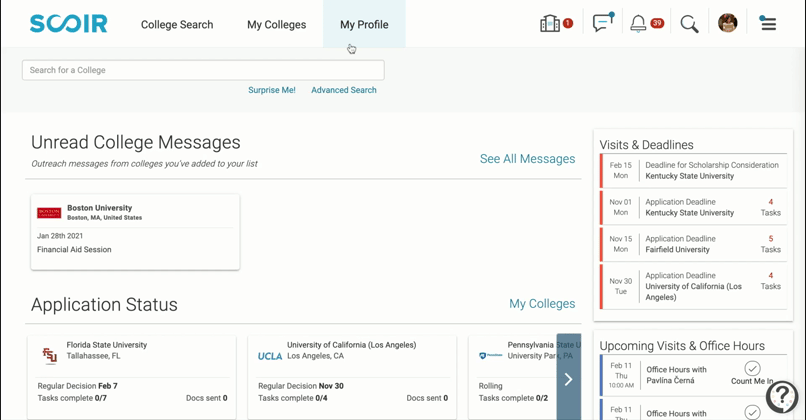
Task: Click the Unread College Messages heading
Action: pos(136,142)
